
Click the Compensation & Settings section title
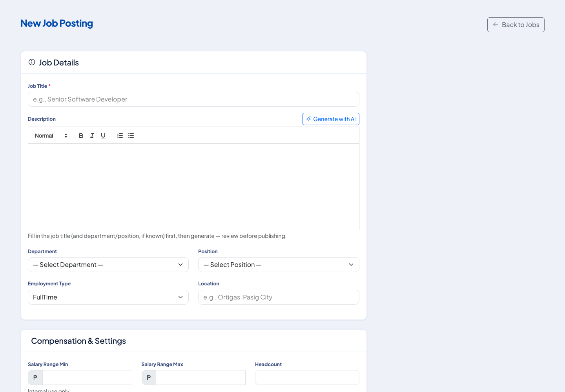point(78,341)
